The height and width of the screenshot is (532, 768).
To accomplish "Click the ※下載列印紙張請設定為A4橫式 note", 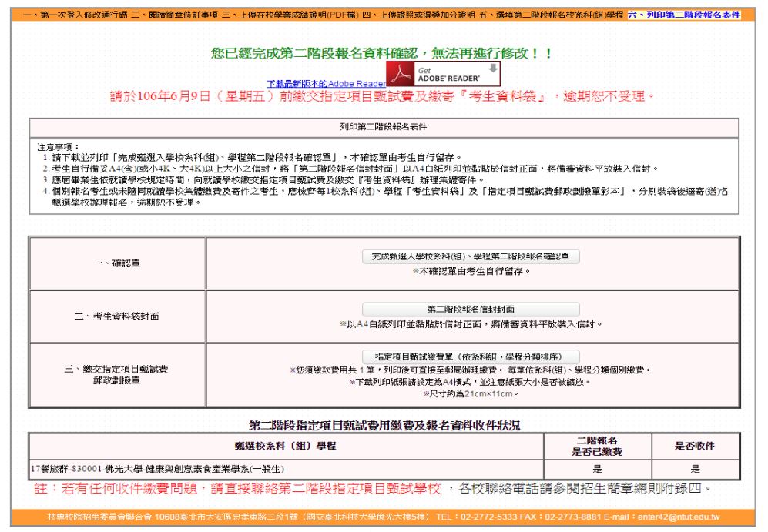I will pyautogui.click(x=470, y=382).
